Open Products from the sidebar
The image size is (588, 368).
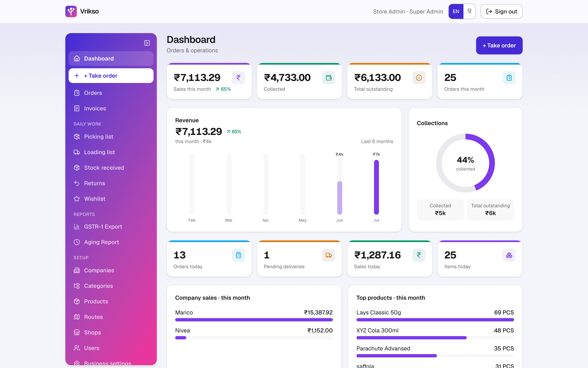tap(111, 302)
